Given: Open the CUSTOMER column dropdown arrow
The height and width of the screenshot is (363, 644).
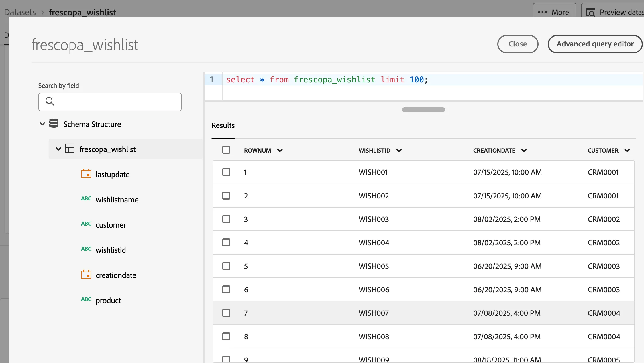Looking at the screenshot, I should (627, 151).
